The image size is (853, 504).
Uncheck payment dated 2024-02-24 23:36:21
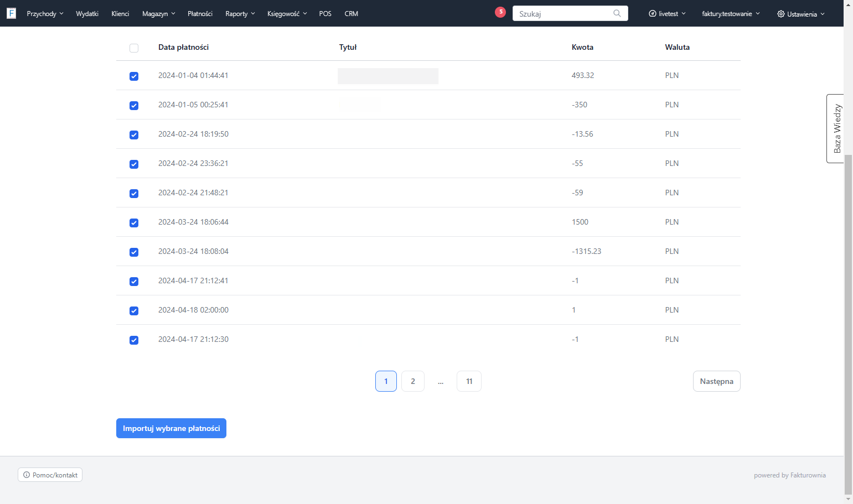pos(134,164)
